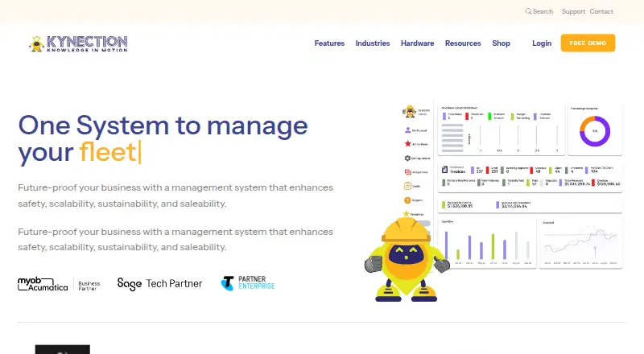Open the Contact link in top bar
644x354 pixels.
pos(601,11)
